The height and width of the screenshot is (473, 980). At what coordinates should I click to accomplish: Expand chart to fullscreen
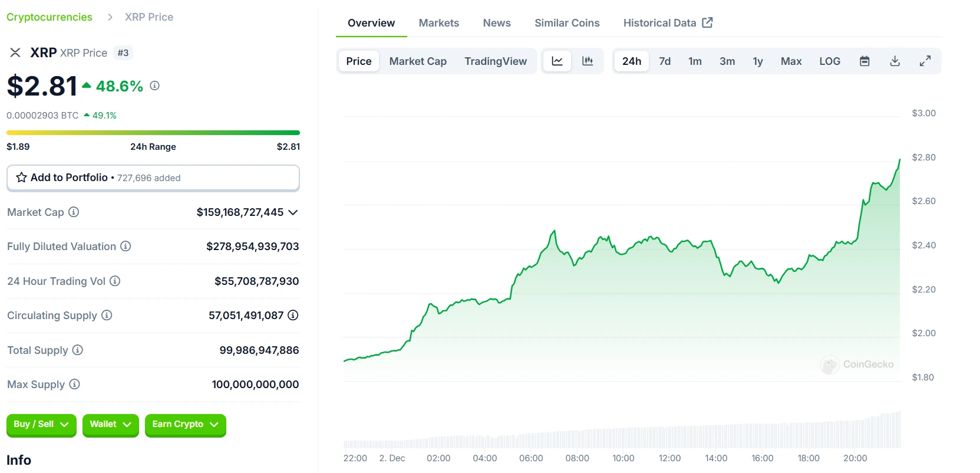925,61
